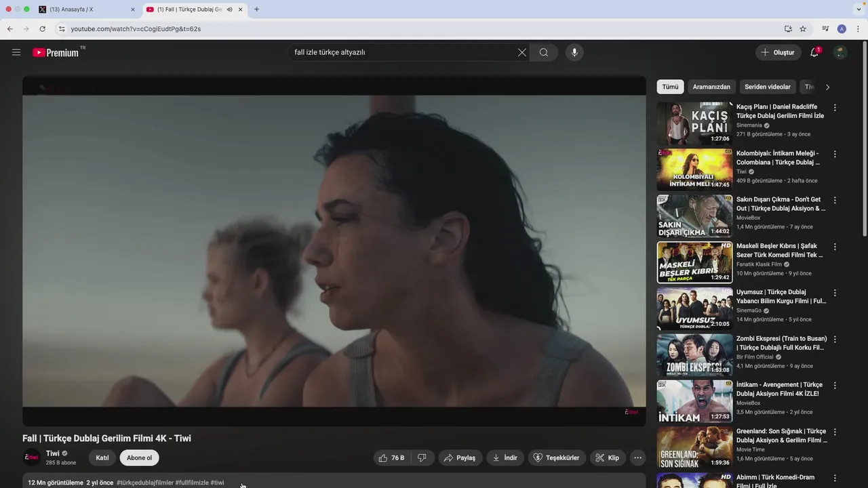868x488 pixels.
Task: Open the Tiwi channel name link
Action: pos(52,453)
